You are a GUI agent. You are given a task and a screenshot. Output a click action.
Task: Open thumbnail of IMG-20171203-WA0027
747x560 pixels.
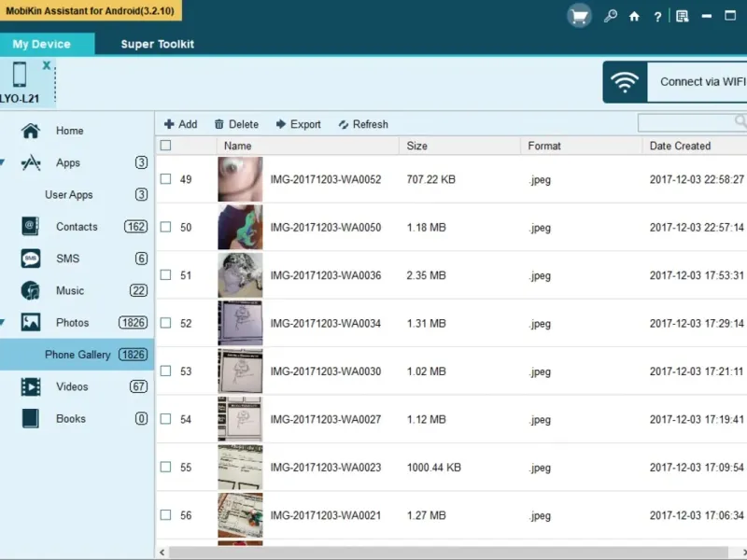[x=240, y=419]
